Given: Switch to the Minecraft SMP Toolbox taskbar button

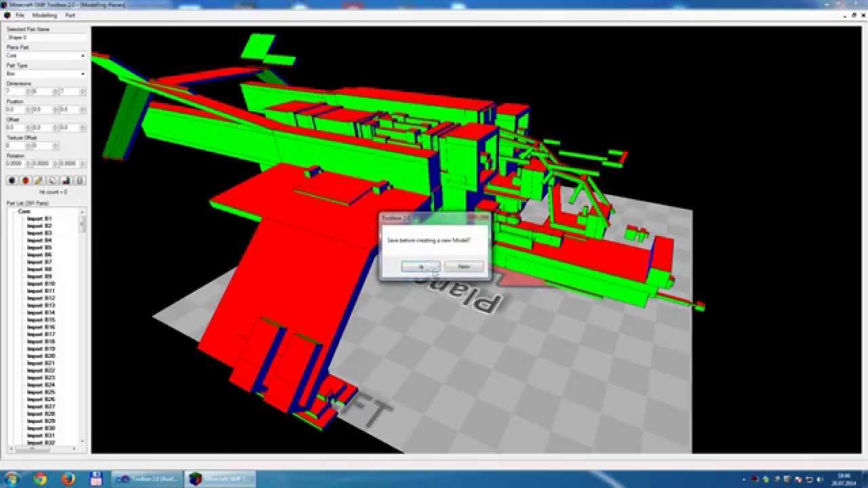Looking at the screenshot, I should click(220, 479).
